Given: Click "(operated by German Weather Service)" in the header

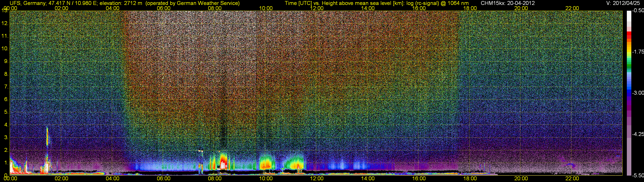Looking at the screenshot, I should [x=193, y=3].
